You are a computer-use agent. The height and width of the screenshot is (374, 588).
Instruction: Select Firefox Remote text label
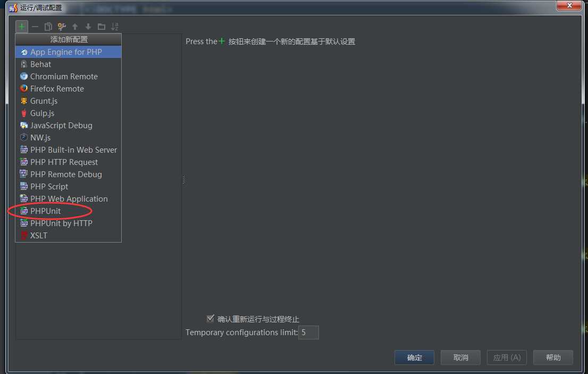click(57, 89)
